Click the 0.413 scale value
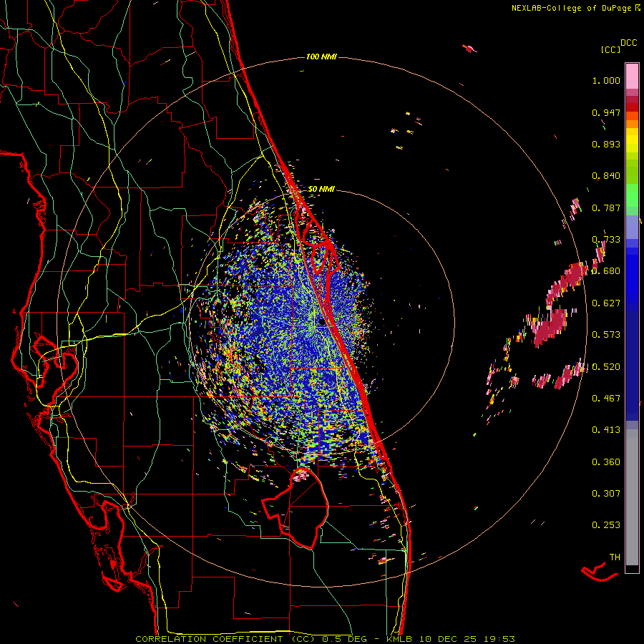 [x=606, y=430]
